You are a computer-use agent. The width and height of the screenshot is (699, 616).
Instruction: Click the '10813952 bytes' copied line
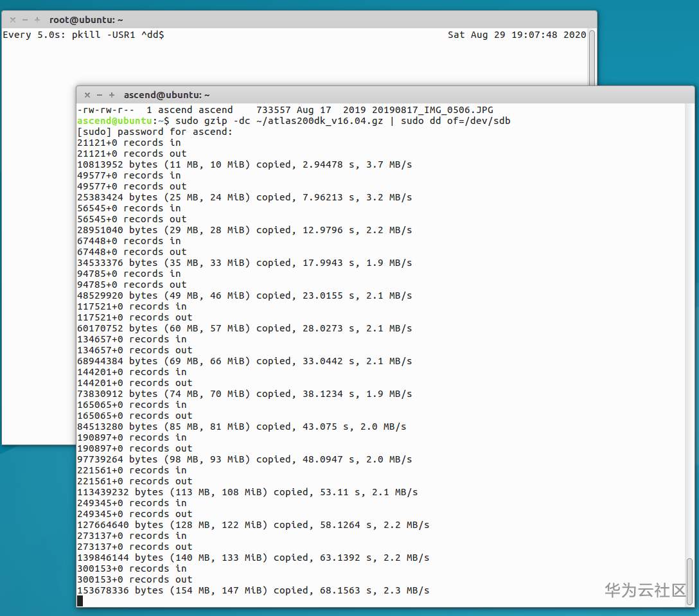(244, 164)
